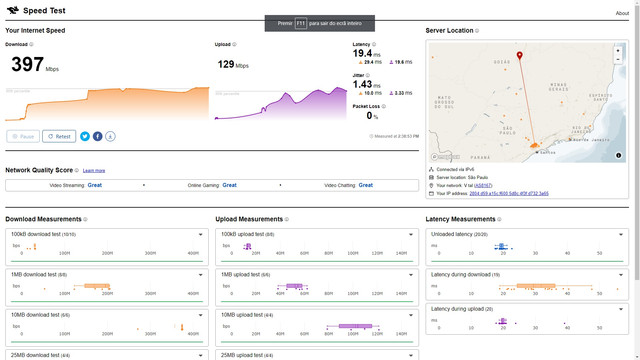Click the 1.43 ms jitter value
This screenshot has width=640, height=360.
tap(367, 84)
